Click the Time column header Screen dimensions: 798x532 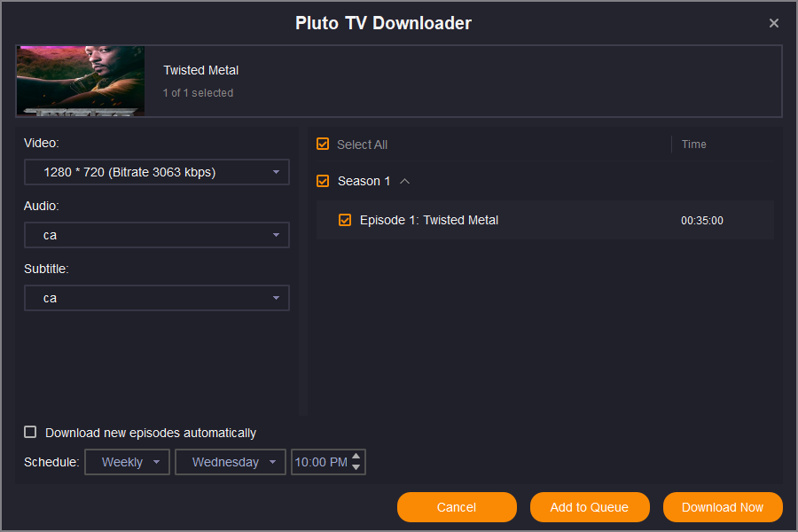[694, 145]
